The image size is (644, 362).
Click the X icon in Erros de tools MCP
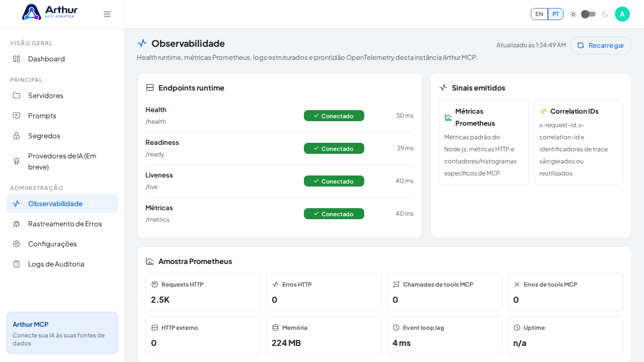tap(517, 284)
